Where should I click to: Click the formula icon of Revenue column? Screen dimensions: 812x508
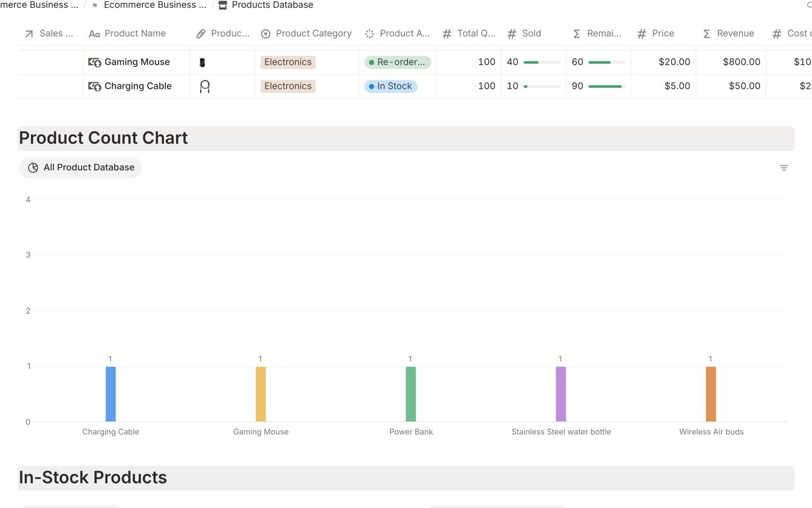coord(706,34)
